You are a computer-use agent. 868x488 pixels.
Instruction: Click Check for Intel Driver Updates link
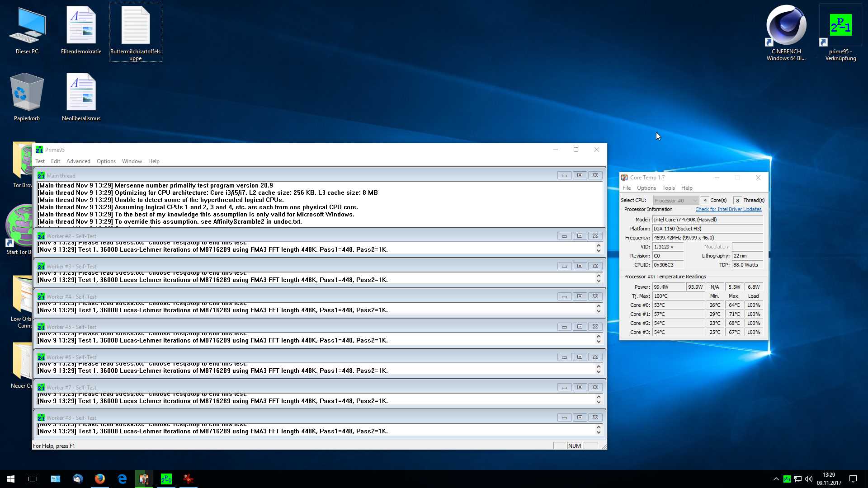[x=728, y=209]
